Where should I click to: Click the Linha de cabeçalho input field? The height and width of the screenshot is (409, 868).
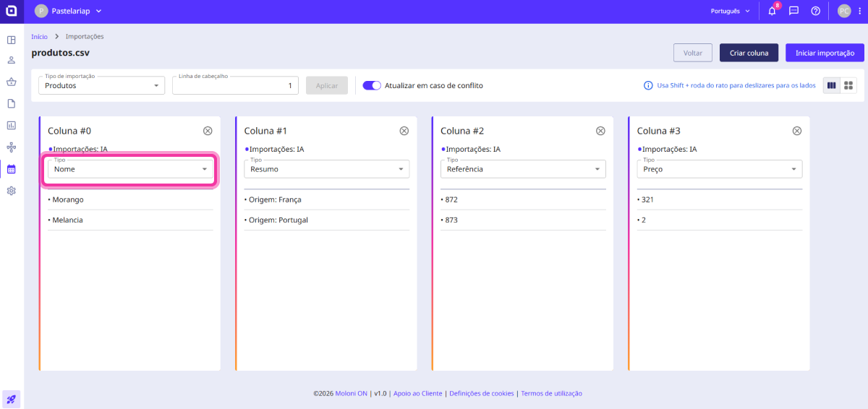click(236, 85)
